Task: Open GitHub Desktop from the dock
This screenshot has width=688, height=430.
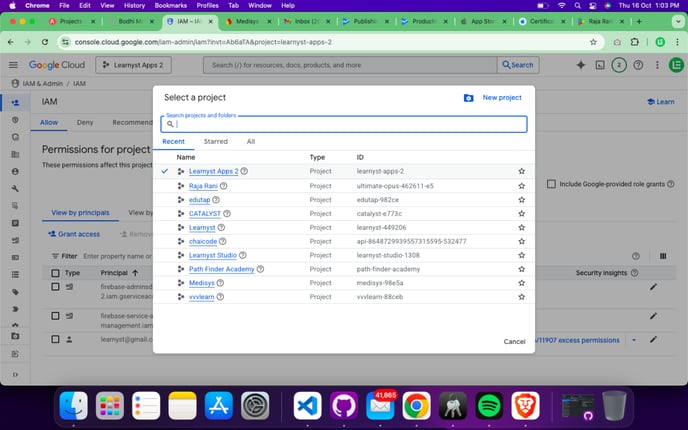Action: click(x=343, y=405)
